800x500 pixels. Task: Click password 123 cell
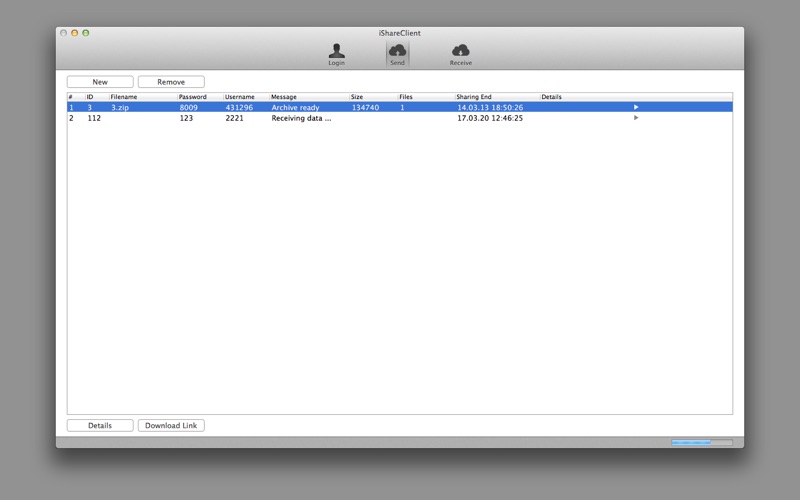pyautogui.click(x=186, y=118)
